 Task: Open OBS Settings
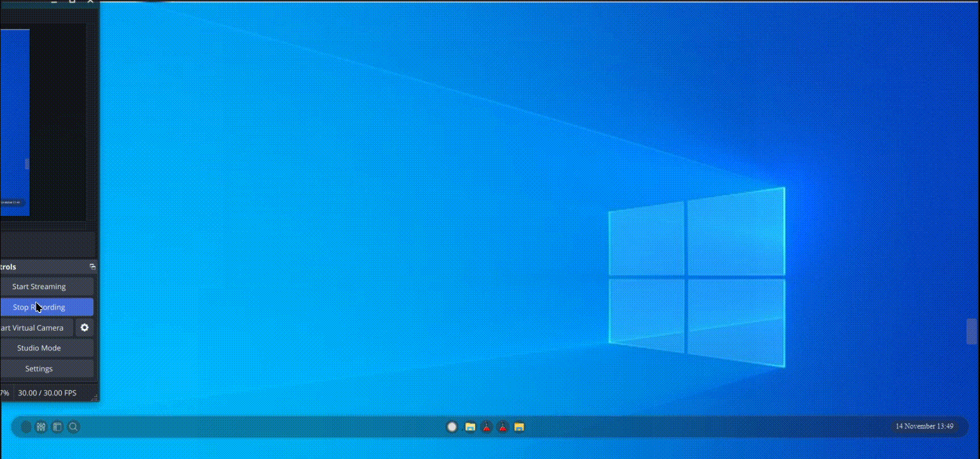coord(40,369)
